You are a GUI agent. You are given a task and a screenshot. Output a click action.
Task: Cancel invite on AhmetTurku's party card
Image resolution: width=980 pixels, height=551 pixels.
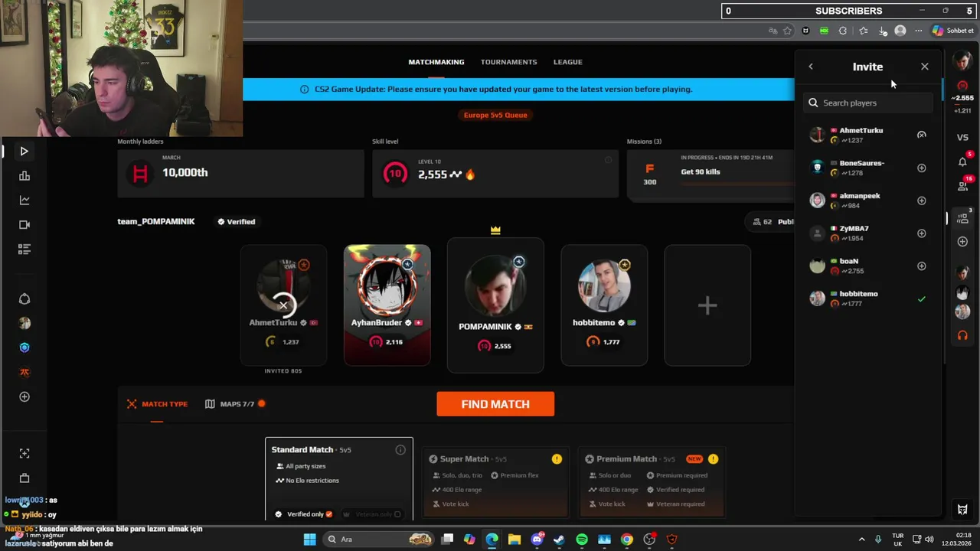(283, 305)
